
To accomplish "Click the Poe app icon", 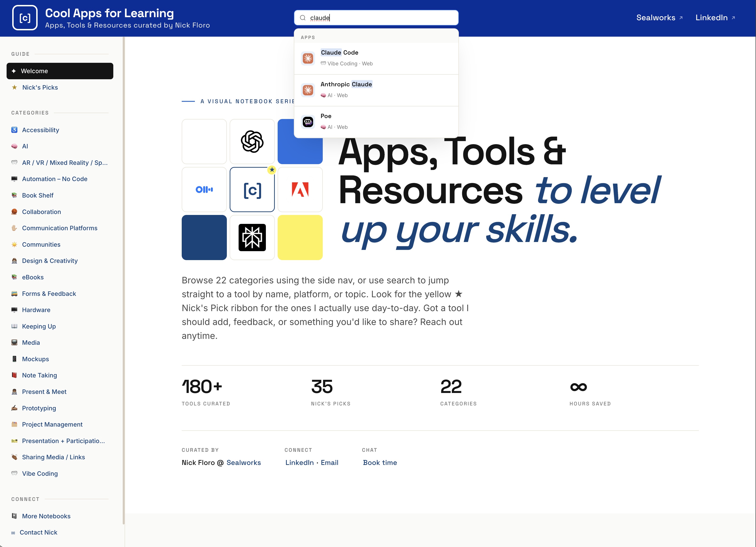I will [x=308, y=122].
